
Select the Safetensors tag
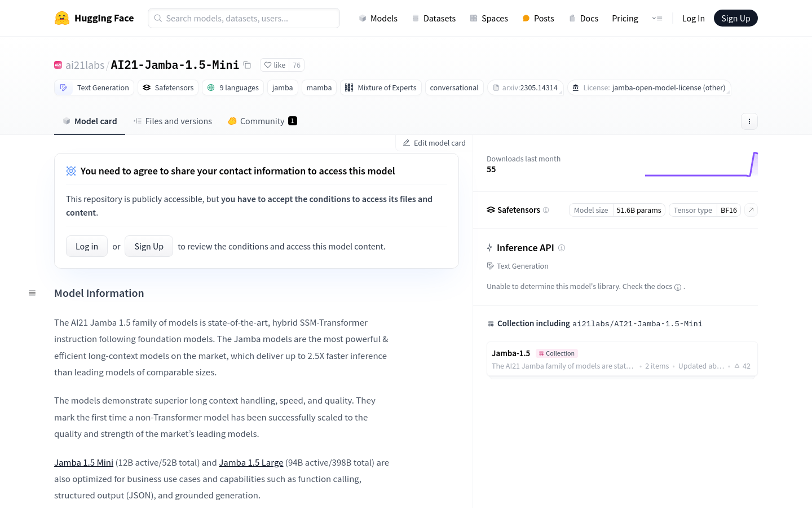168,87
